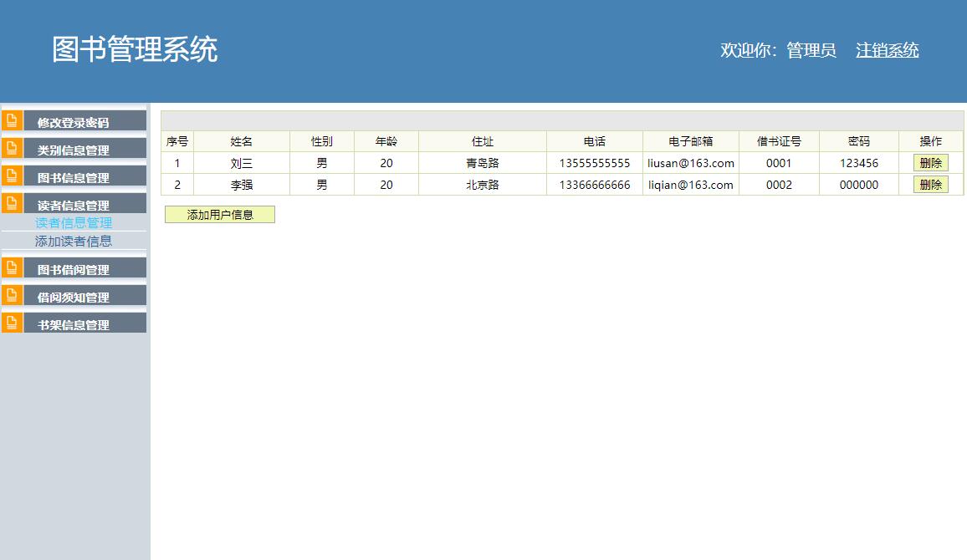This screenshot has width=967, height=560.
Task: Delete the reader record for 刘三
Action: pyautogui.click(x=930, y=162)
